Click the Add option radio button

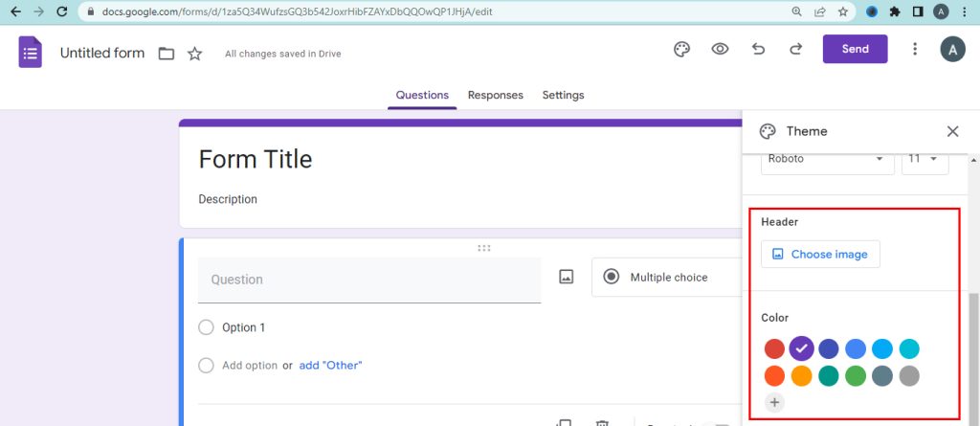[206, 366]
